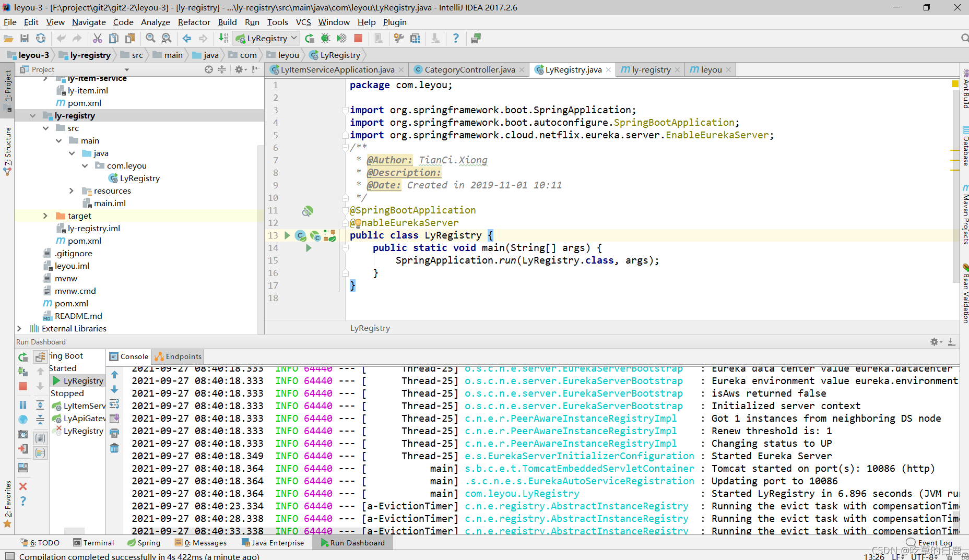969x560 pixels.
Task: Hide the Project tool window panel
Action: 256,69
